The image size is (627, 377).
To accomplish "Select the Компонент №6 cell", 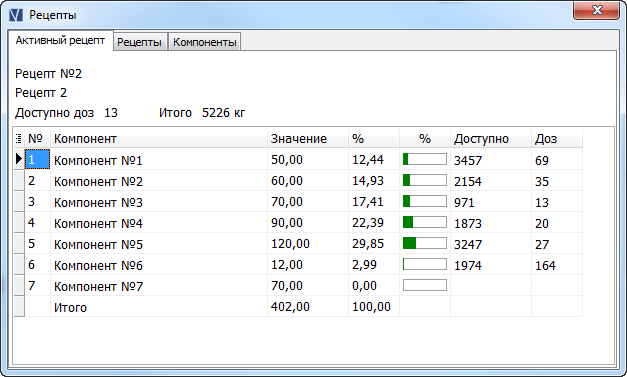I will coord(159,265).
